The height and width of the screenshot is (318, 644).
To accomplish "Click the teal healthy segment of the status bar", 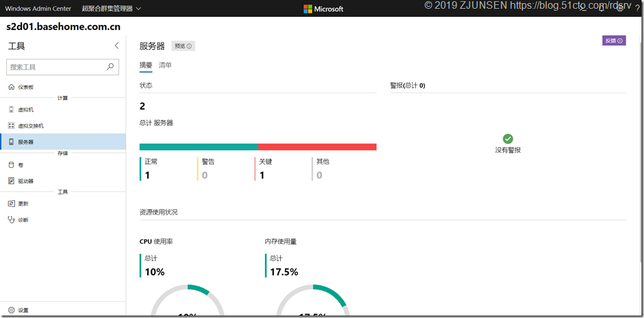I will point(199,147).
